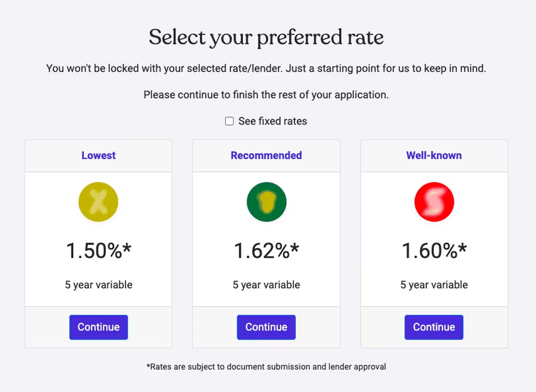Click the See fixed rates label
Screen dimensions: 536x392
[x=273, y=121]
